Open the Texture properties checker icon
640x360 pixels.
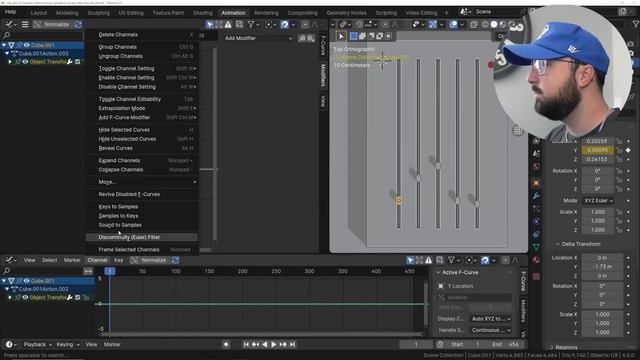point(536,276)
